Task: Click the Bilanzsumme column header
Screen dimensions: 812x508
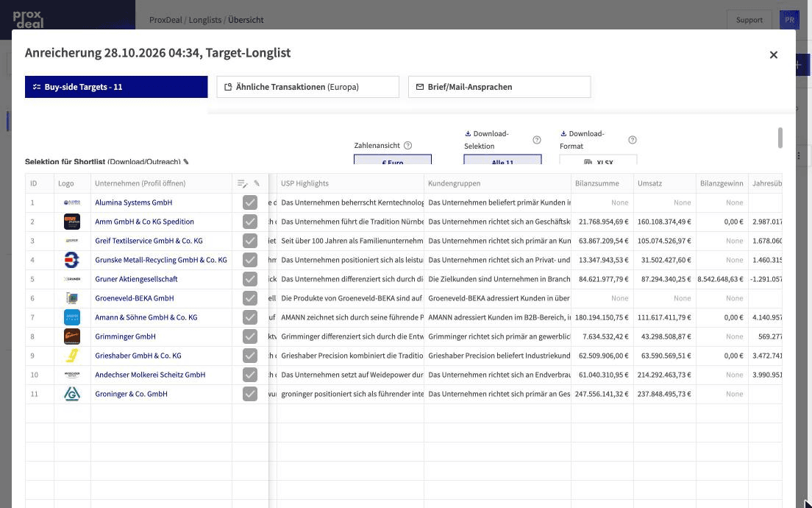Action: [602, 183]
